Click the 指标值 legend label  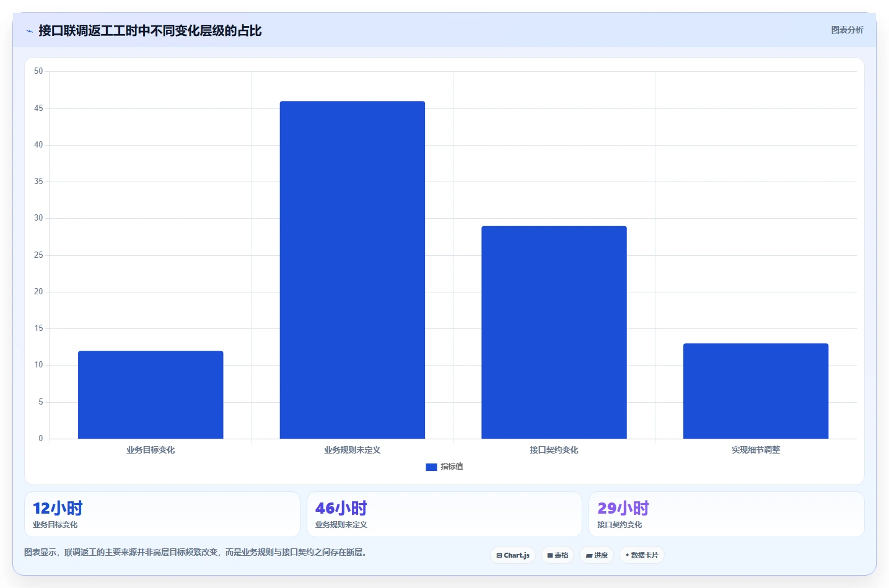(452, 467)
